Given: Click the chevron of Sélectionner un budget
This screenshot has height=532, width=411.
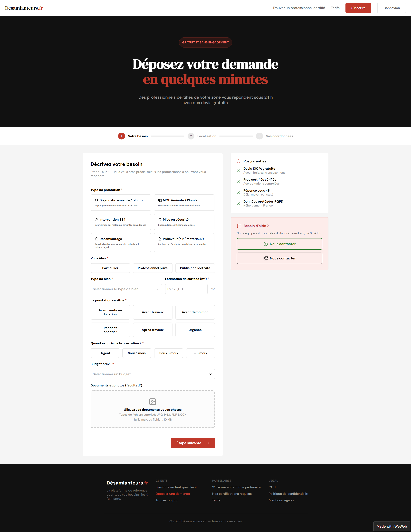Looking at the screenshot, I should tap(211, 374).
